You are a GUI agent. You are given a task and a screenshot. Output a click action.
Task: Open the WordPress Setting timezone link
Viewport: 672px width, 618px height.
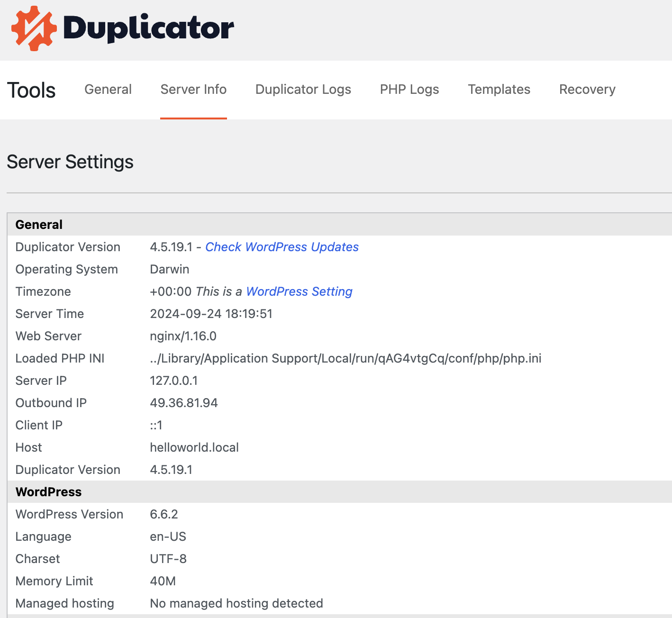[x=300, y=291]
